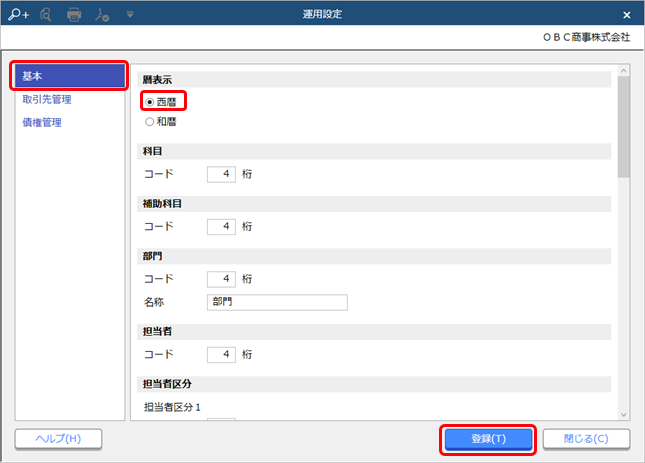
Task: Click the PDF export toolbar icon
Action: 102,15
